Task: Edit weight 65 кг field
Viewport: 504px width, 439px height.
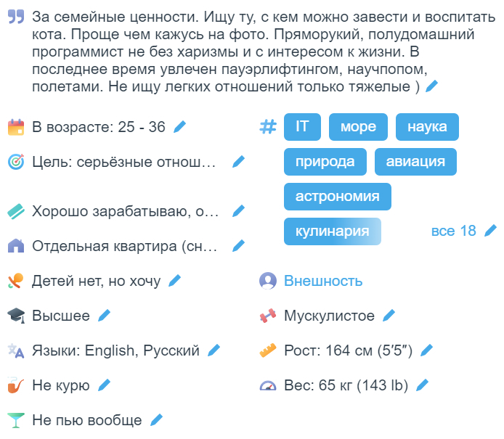Action: pos(423,385)
